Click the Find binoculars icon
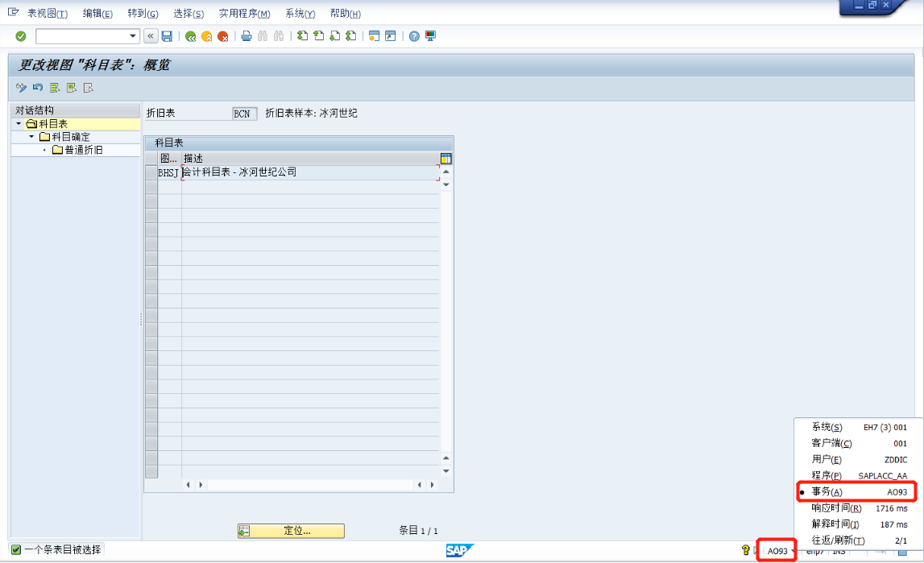The width and height of the screenshot is (924, 563). tap(263, 36)
